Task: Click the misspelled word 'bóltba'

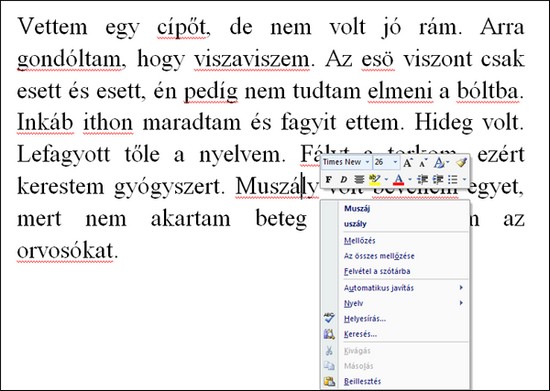Action: click(x=489, y=91)
